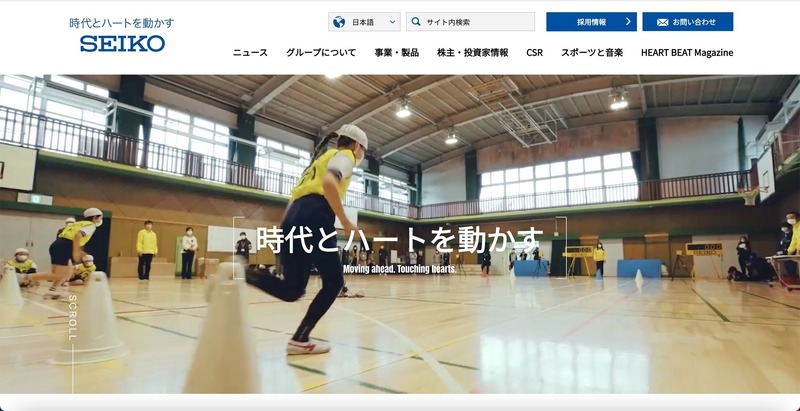The height and width of the screenshot is (411, 800).
Task: Click the 時代とハートを動かす tagline above logo
Action: (122, 22)
